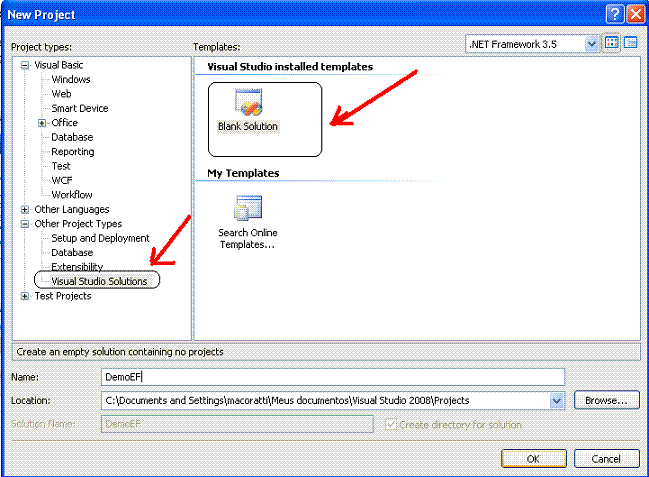Expand the Office tree node
Image resolution: width=649 pixels, height=477 pixels.
[x=42, y=123]
